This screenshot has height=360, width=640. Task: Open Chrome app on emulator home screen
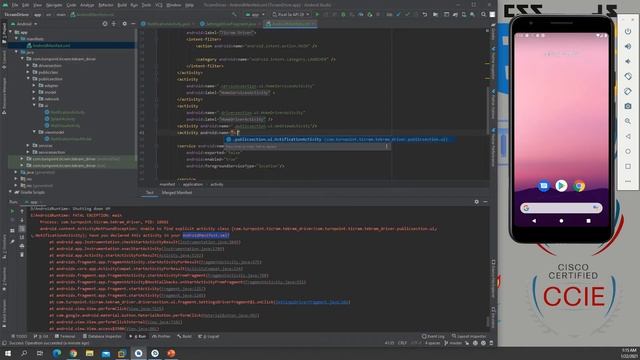(x=579, y=186)
